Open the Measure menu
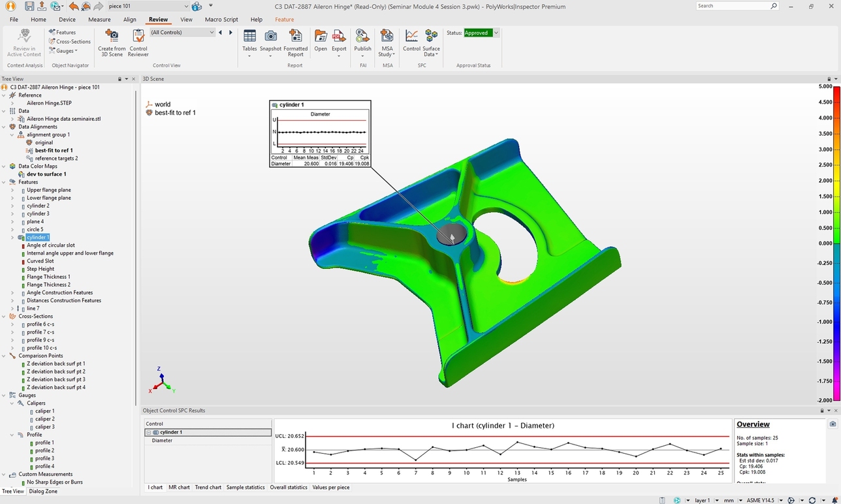This screenshot has height=504, width=841. [x=99, y=19]
